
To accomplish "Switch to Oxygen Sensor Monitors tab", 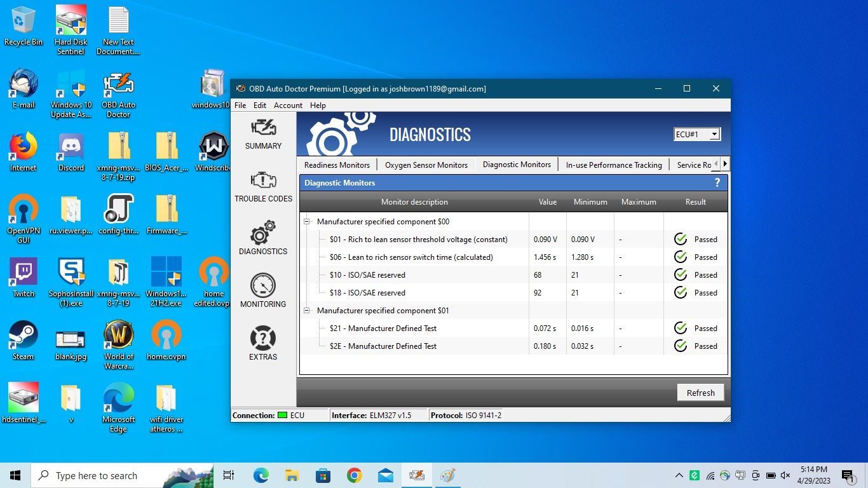I will tap(426, 165).
